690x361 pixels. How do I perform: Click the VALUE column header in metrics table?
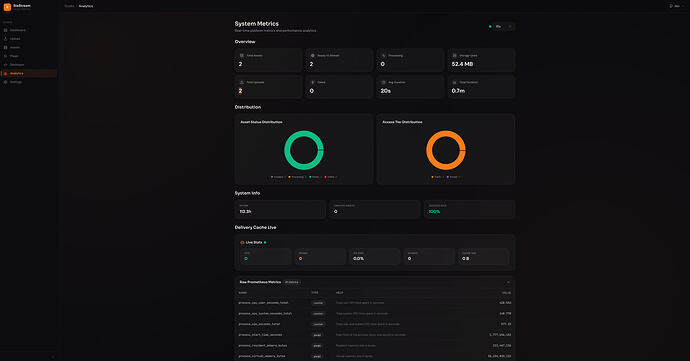click(x=506, y=293)
